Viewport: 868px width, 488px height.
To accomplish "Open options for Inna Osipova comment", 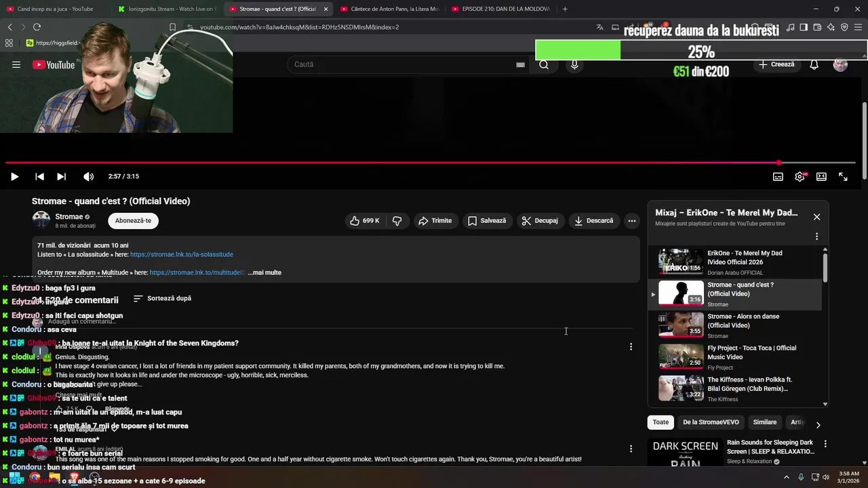I will click(x=631, y=346).
